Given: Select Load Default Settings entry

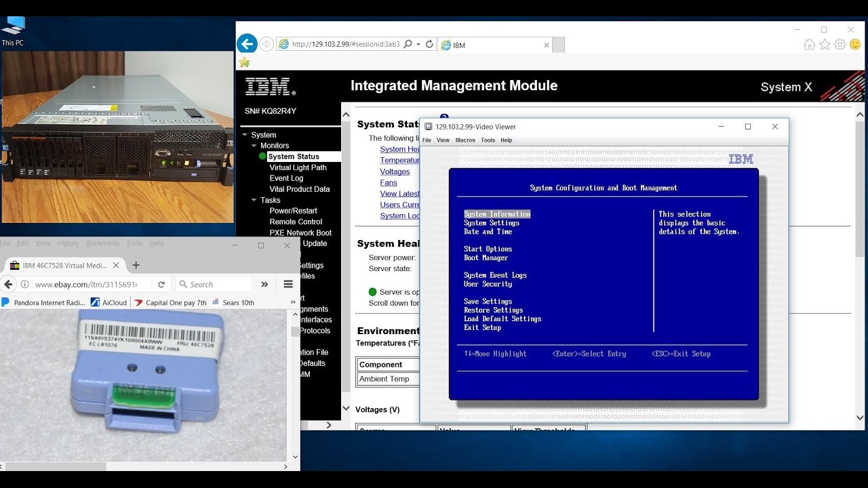Looking at the screenshot, I should (x=502, y=319).
